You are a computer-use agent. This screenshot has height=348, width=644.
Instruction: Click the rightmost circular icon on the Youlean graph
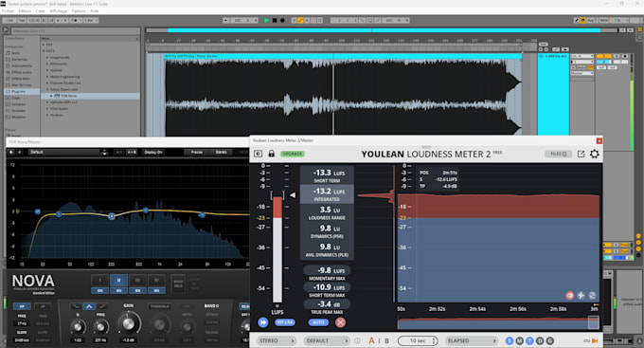point(592,295)
